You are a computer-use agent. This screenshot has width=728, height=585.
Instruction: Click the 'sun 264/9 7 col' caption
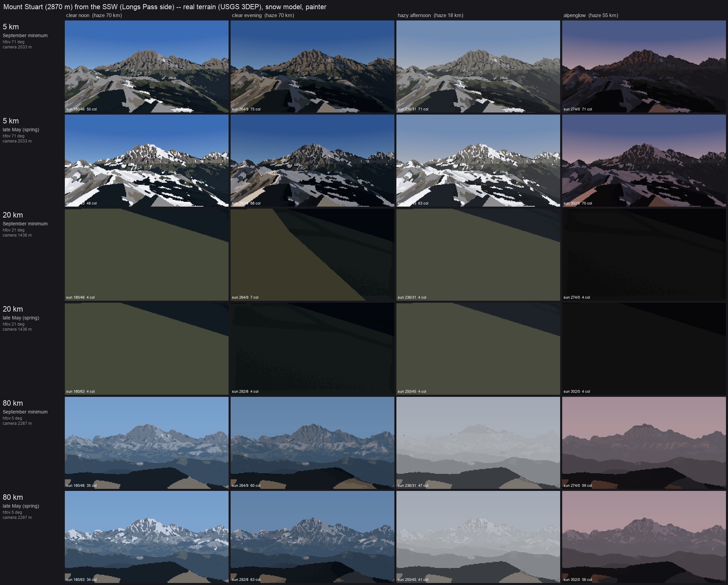pyautogui.click(x=245, y=297)
